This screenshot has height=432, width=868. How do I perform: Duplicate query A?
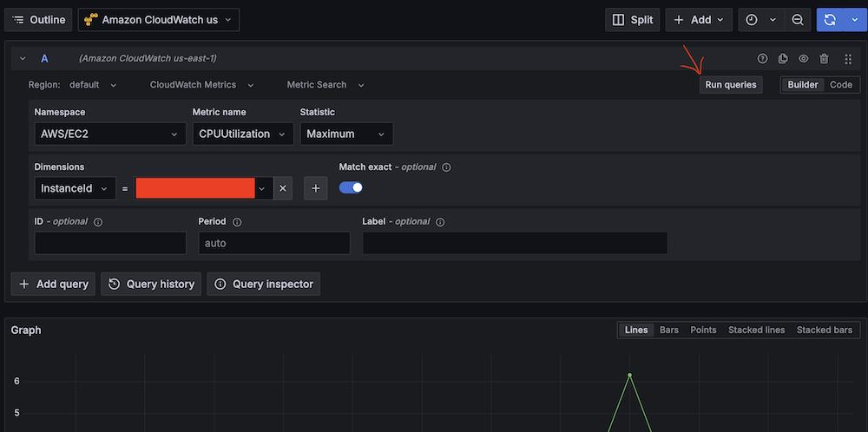click(x=783, y=58)
